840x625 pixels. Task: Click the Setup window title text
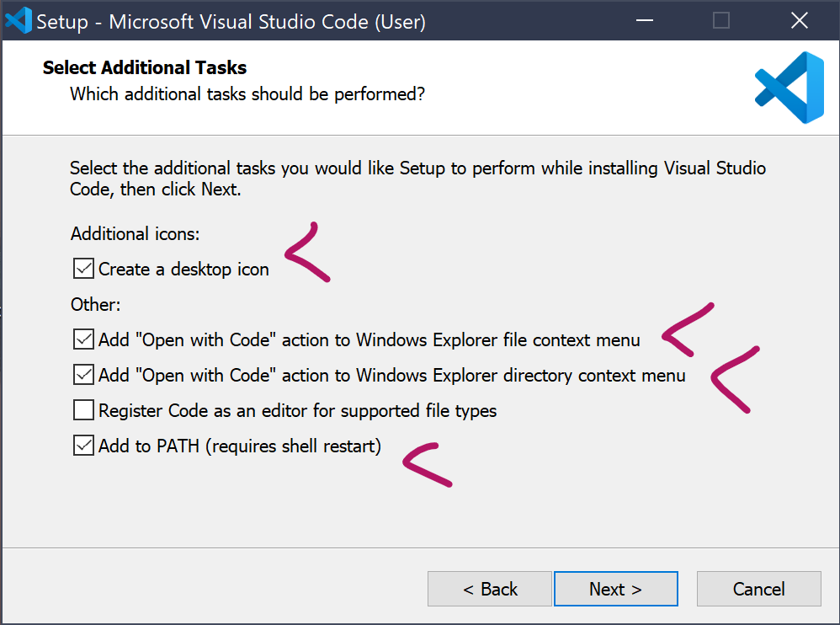click(231, 21)
